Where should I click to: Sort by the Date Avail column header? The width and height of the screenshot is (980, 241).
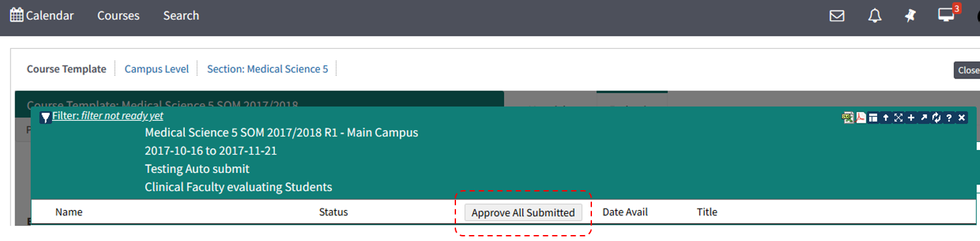(x=625, y=212)
